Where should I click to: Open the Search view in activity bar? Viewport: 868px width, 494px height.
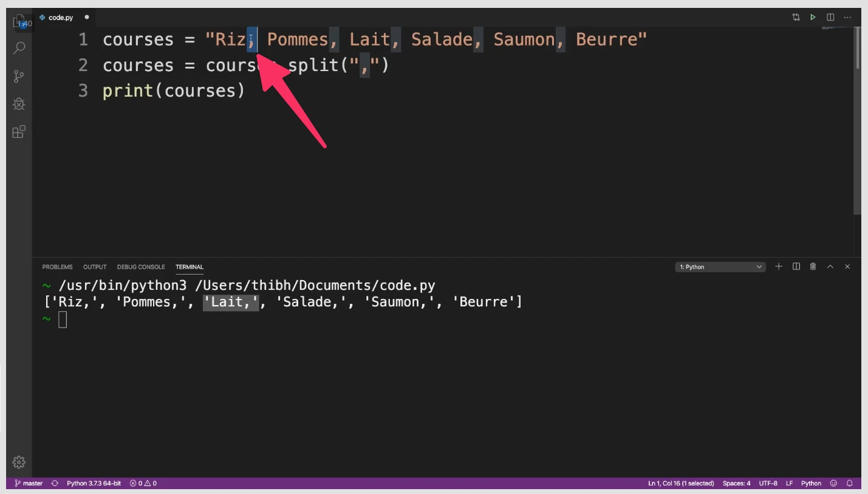click(x=19, y=48)
